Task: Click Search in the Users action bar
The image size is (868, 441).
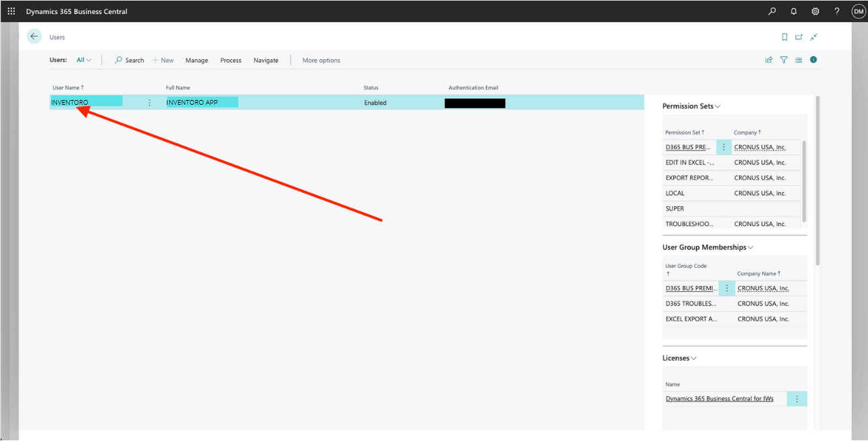Action: 129,60
